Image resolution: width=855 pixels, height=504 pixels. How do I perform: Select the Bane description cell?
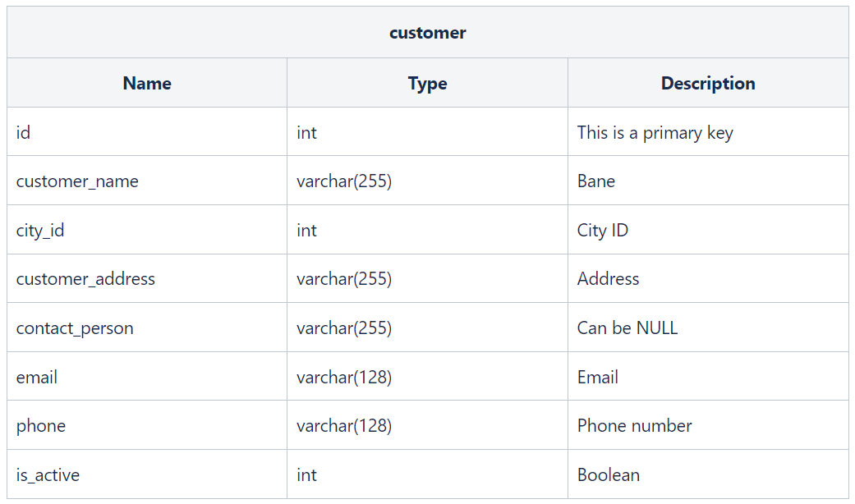pyautogui.click(x=708, y=181)
